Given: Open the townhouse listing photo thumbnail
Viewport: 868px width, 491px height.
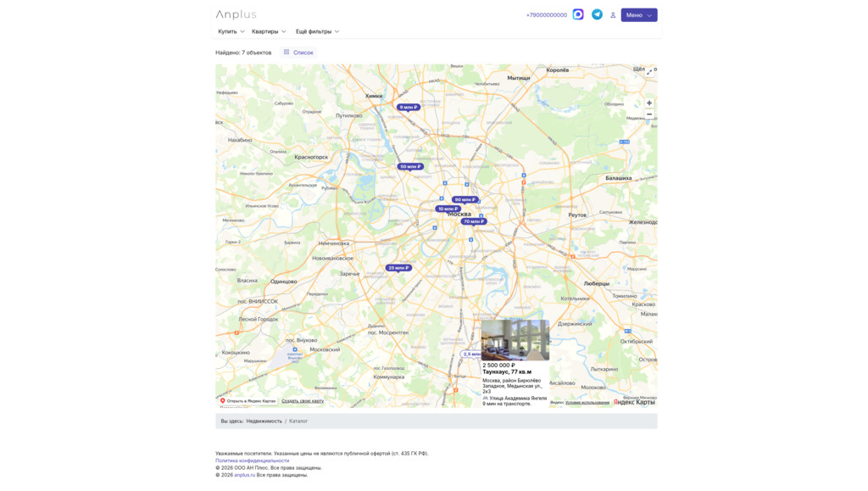Looking at the screenshot, I should pos(515,340).
